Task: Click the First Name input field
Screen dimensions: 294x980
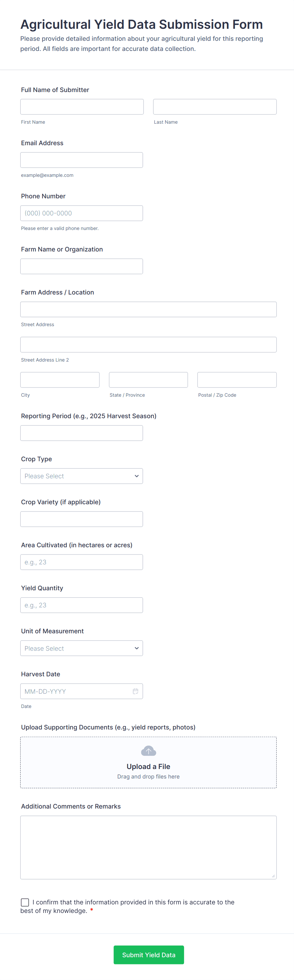Action: tap(82, 107)
